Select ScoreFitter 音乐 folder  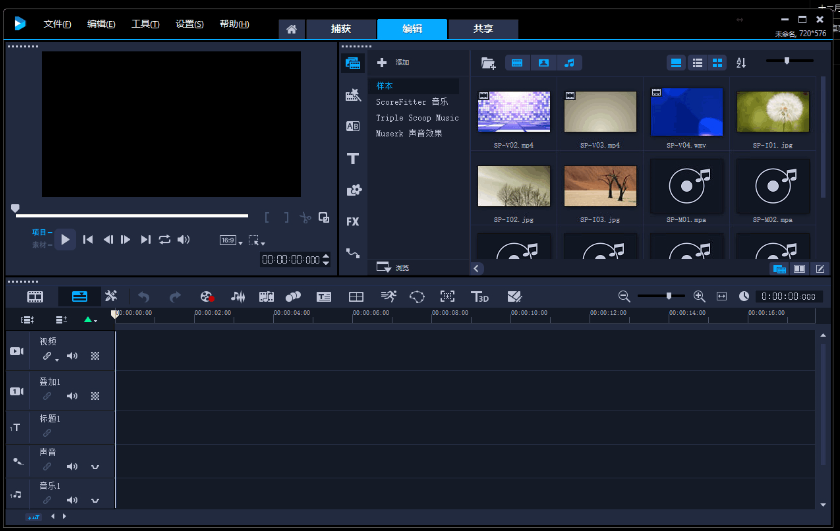pyautogui.click(x=412, y=102)
